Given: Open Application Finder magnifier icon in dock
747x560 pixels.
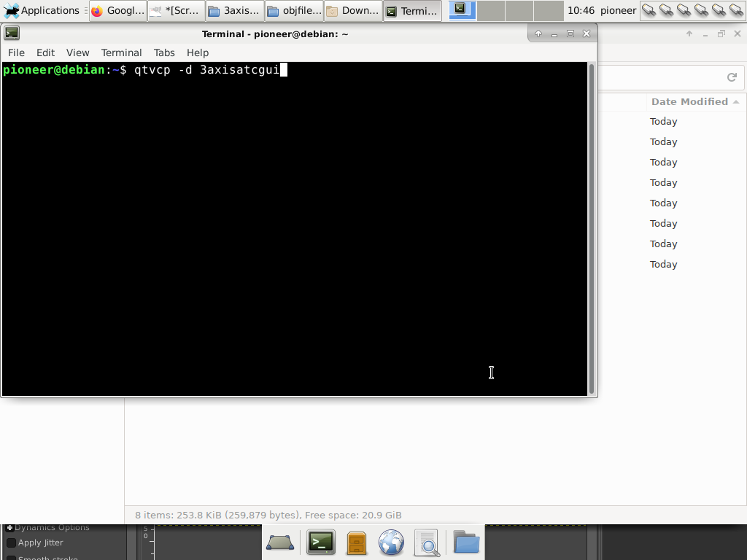Looking at the screenshot, I should click(427, 542).
